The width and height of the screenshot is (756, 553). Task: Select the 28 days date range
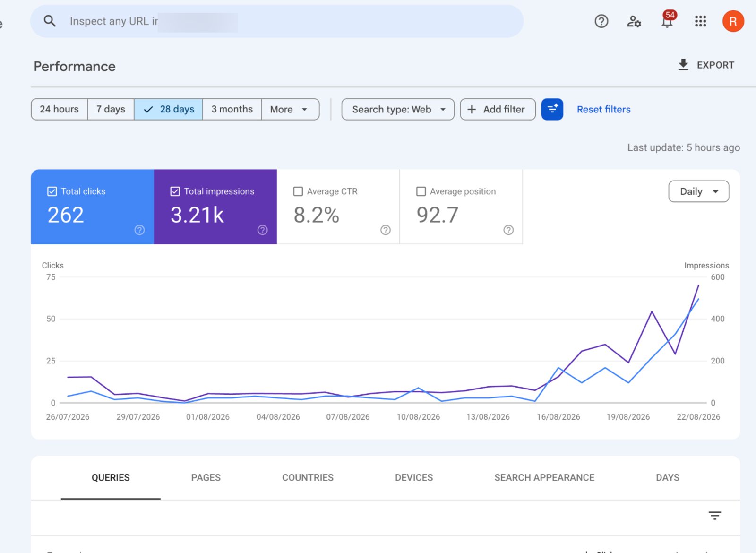tap(168, 109)
